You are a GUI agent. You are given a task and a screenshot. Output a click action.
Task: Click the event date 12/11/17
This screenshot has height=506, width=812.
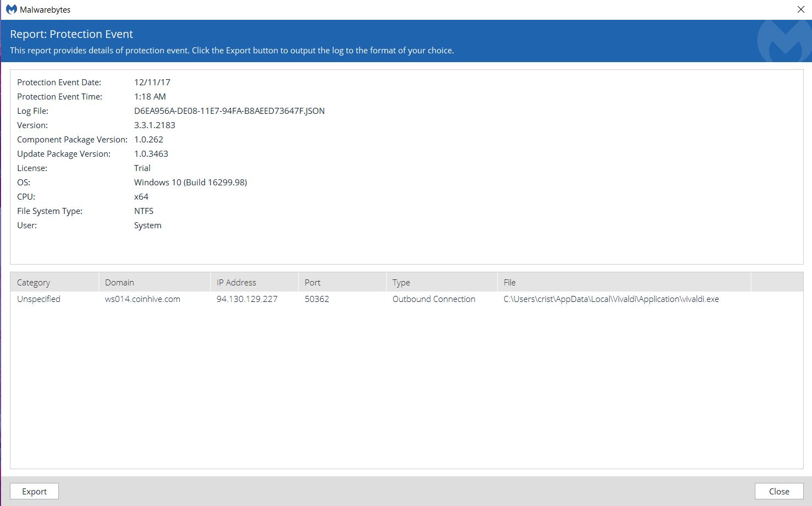152,82
